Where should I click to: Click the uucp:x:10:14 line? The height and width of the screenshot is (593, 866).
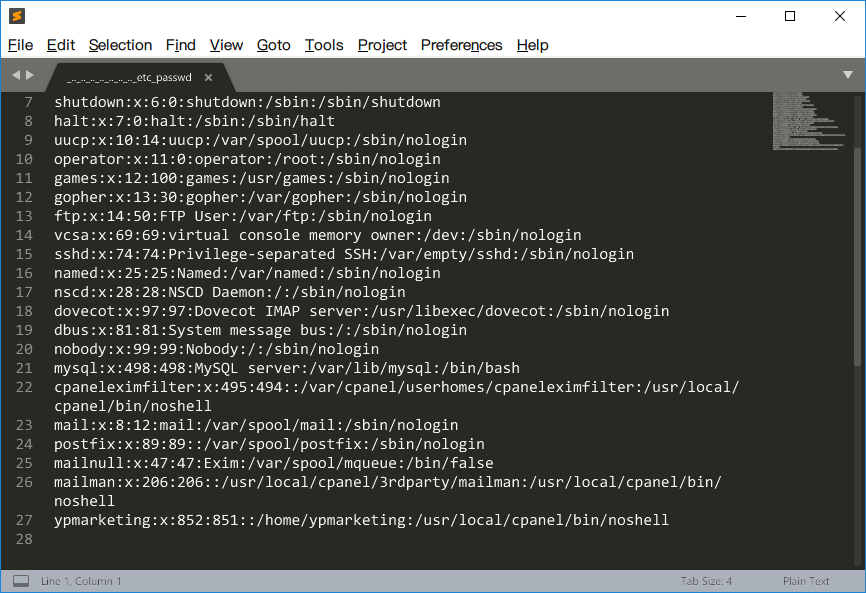(261, 140)
